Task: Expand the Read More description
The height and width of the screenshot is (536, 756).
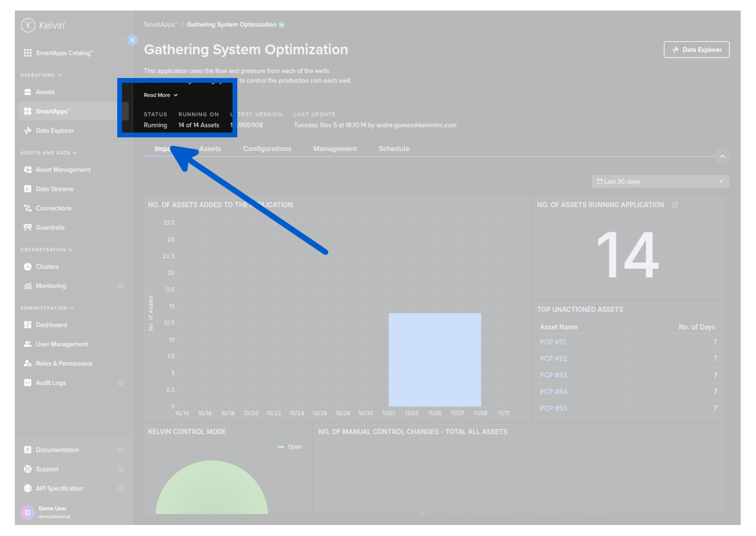Action: [x=161, y=95]
